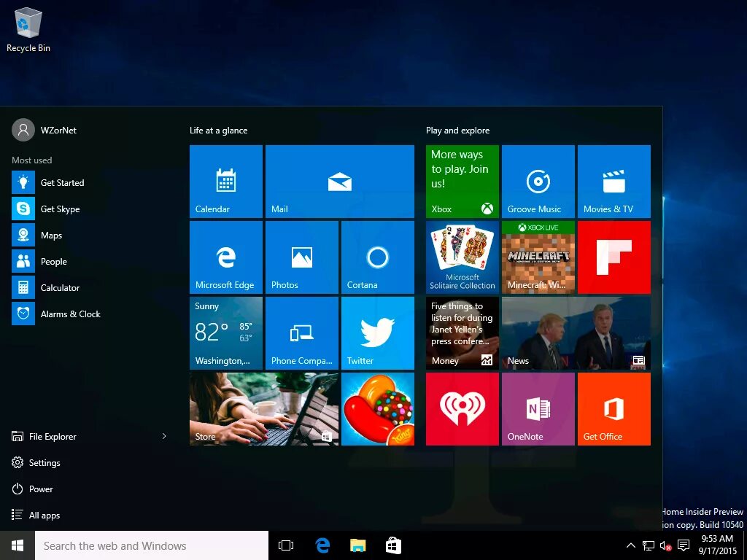Launch Microsoft Solitaire Collection
The image size is (747, 560).
pyautogui.click(x=462, y=257)
